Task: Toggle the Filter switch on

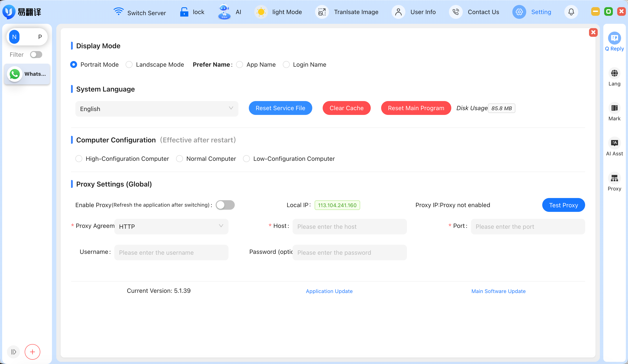Action: (x=36, y=55)
